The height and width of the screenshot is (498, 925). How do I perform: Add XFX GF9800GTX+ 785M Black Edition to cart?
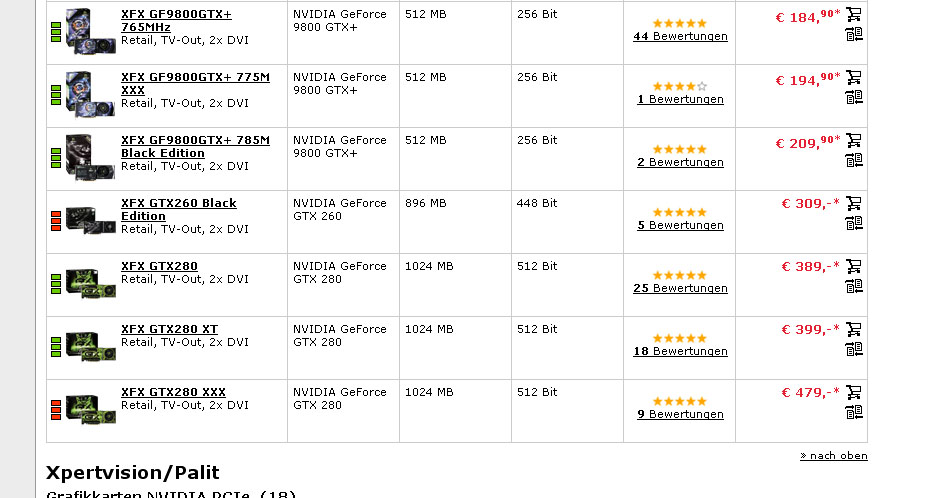point(854,140)
